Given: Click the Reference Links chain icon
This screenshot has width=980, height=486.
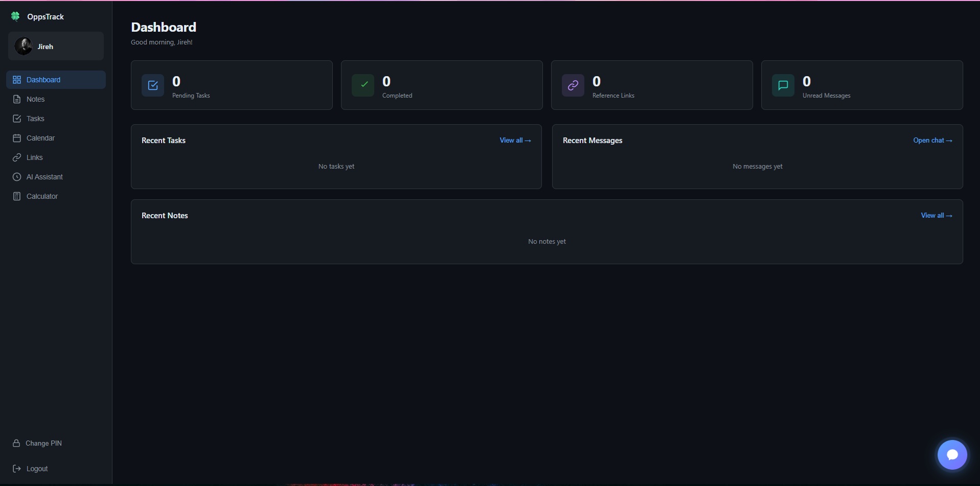Looking at the screenshot, I should tap(573, 85).
